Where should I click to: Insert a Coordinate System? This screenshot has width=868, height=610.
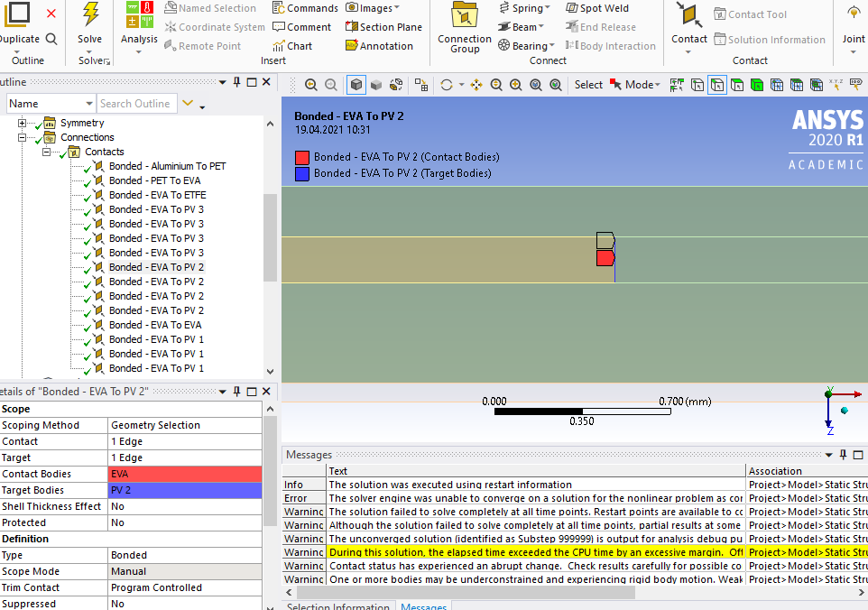point(215,27)
